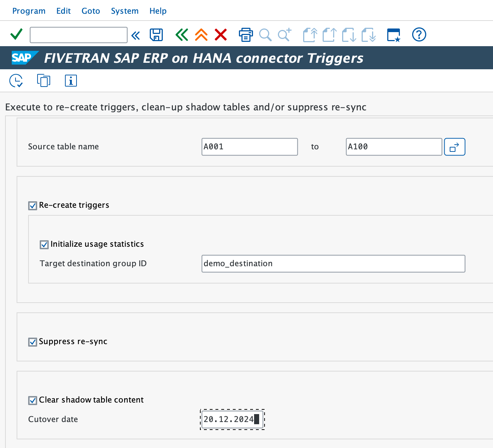Collapse the command field with the double-chevron icon

[136, 35]
